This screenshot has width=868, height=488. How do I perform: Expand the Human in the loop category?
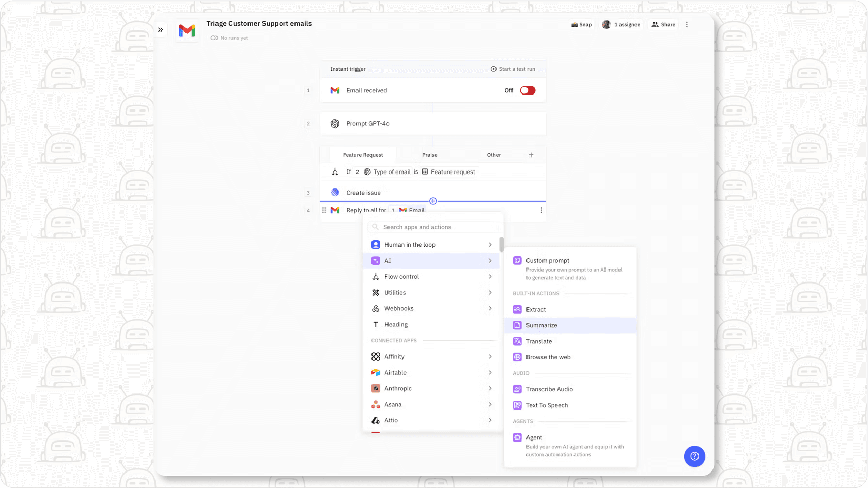(x=490, y=244)
